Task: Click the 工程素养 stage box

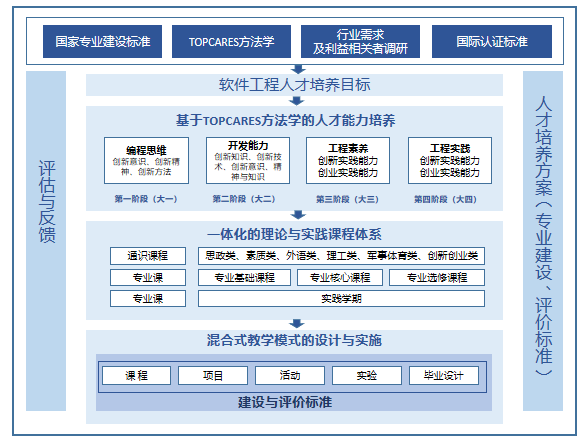Action: click(348, 160)
